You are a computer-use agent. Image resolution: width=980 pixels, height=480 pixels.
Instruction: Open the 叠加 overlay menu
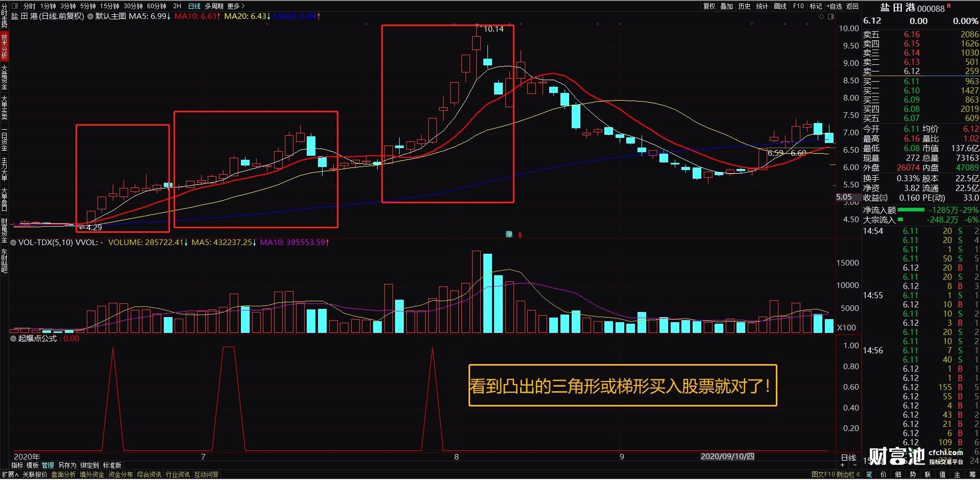click(x=727, y=6)
